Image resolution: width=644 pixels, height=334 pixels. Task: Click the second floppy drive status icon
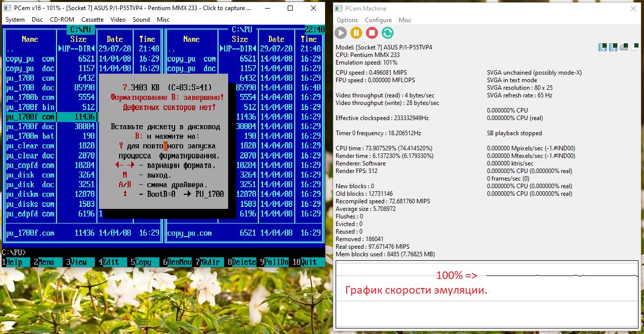click(613, 47)
